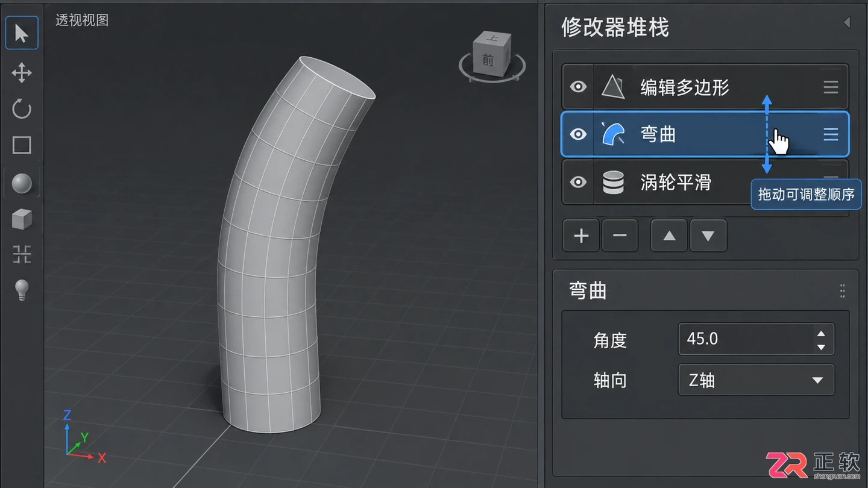Add a new modifier with plus button
868x488 pixels.
(581, 235)
